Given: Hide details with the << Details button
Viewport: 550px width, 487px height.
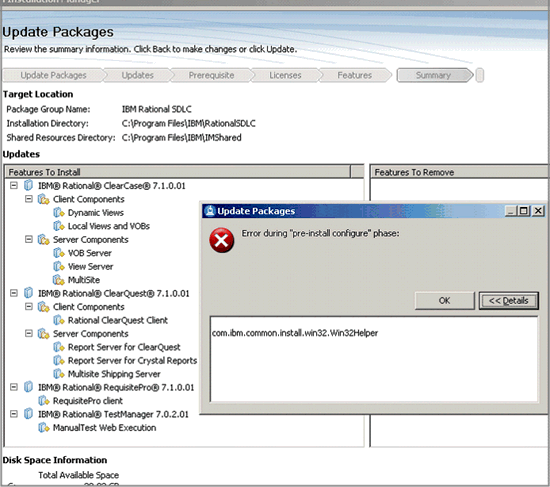Looking at the screenshot, I should point(509,301).
